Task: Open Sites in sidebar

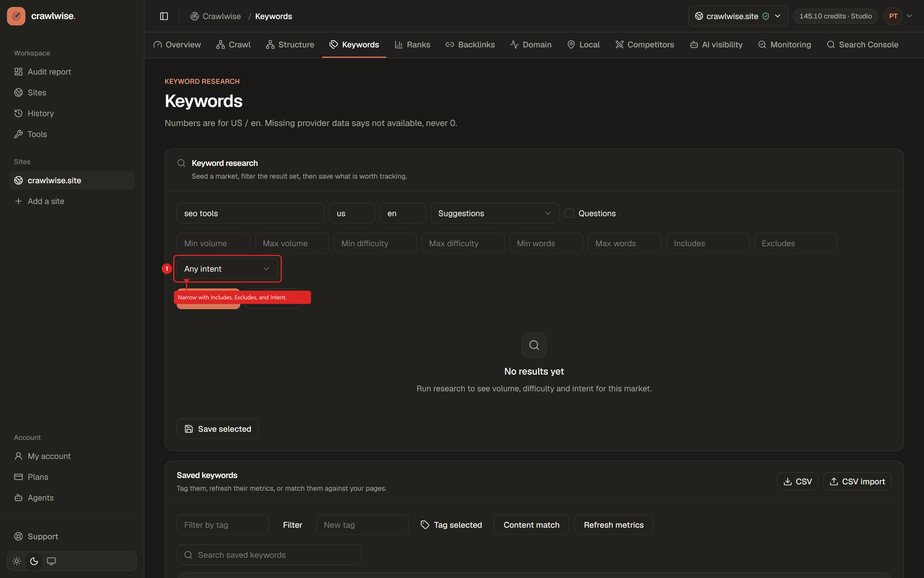Action: click(x=72, y=92)
